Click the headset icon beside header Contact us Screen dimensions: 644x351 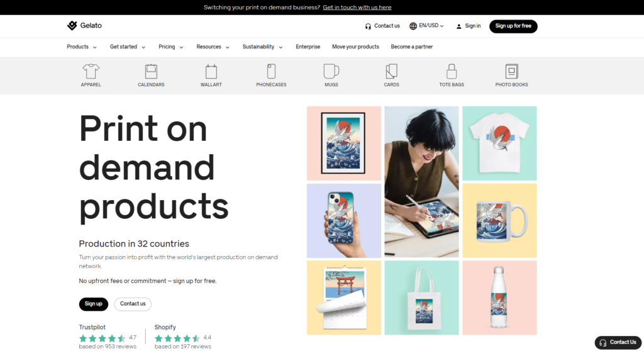pyautogui.click(x=368, y=26)
